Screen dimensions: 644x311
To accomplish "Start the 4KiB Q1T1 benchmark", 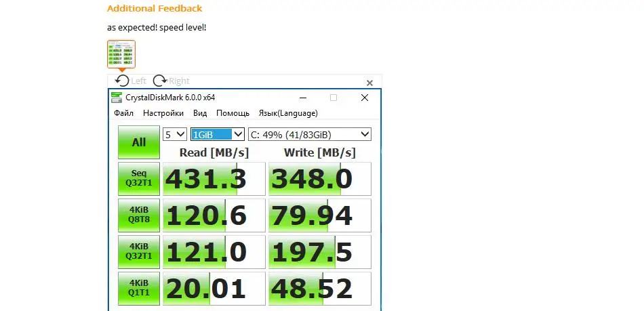I will tap(139, 289).
